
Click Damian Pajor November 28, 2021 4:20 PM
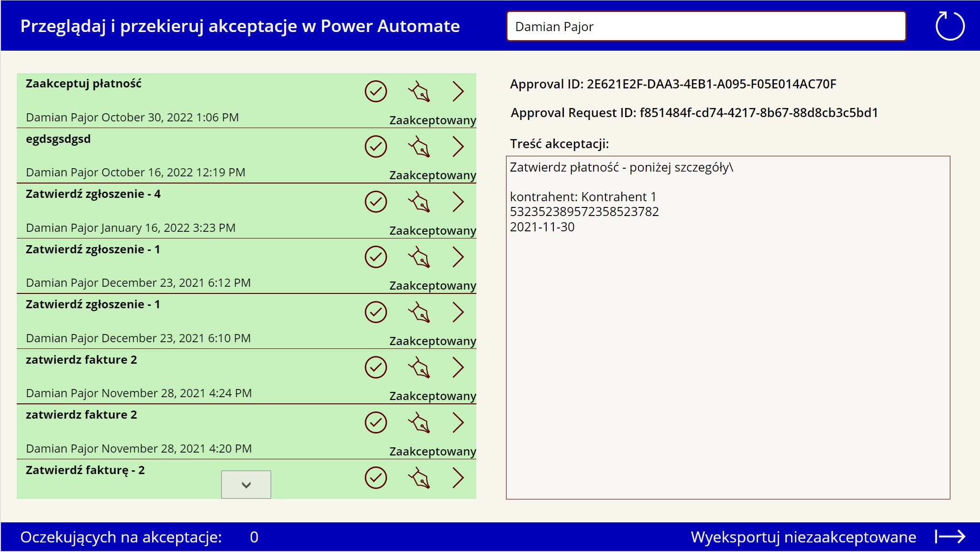click(x=139, y=449)
